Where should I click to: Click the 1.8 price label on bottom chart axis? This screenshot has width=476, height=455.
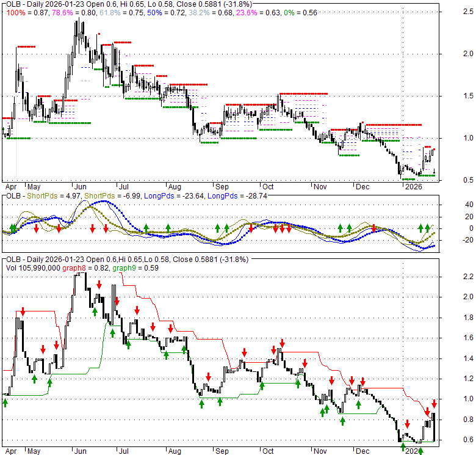(x=468, y=318)
